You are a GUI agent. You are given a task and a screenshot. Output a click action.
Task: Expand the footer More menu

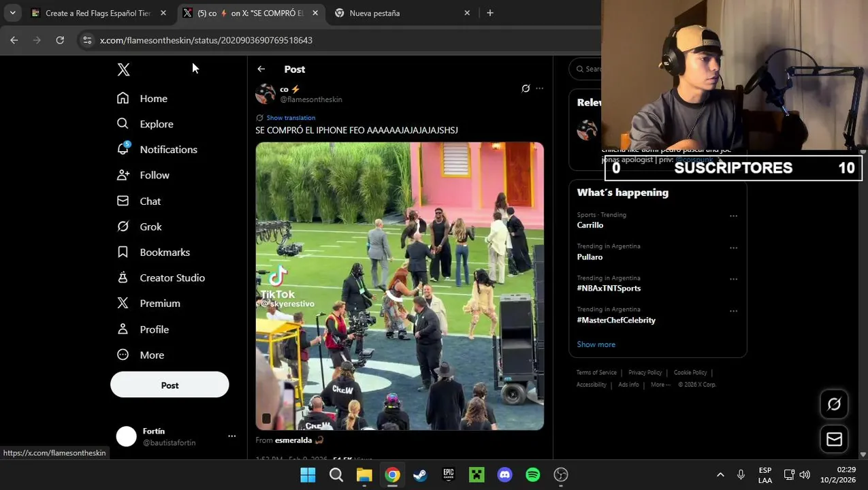point(660,385)
